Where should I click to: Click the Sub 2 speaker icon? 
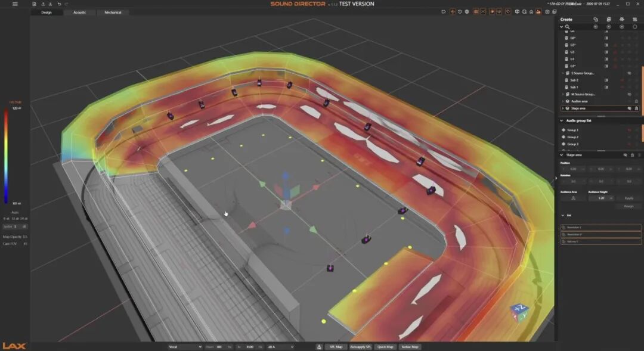coord(567,80)
